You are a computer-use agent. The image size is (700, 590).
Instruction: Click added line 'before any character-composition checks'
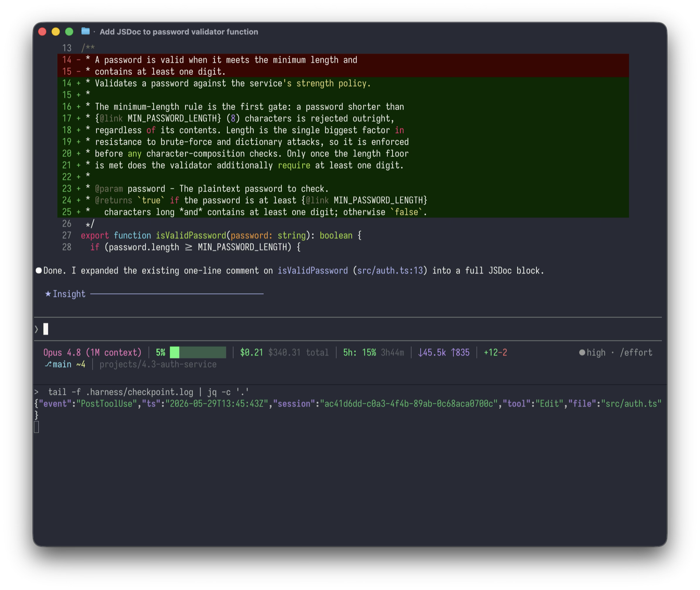pyautogui.click(x=343, y=154)
